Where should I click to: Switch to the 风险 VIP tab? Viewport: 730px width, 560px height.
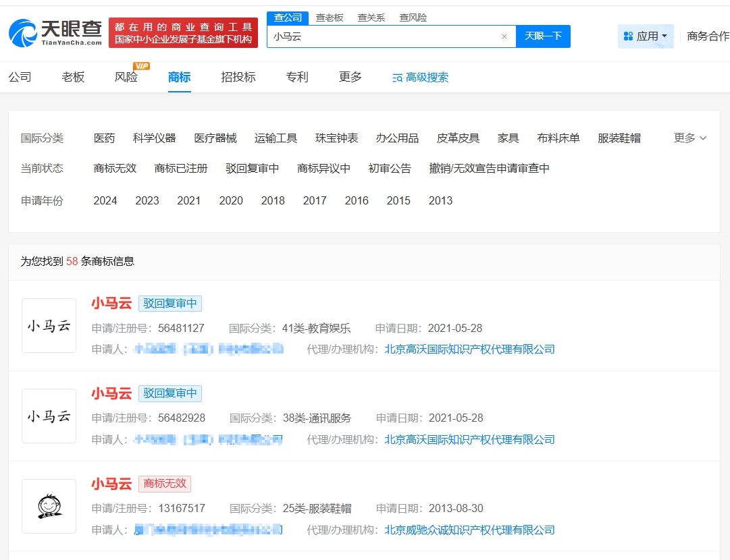click(127, 77)
